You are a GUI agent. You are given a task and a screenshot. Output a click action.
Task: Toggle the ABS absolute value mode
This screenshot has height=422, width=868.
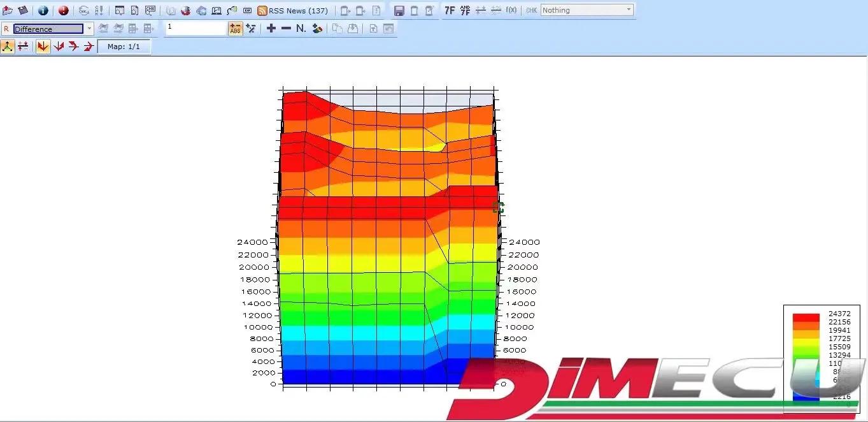(236, 29)
